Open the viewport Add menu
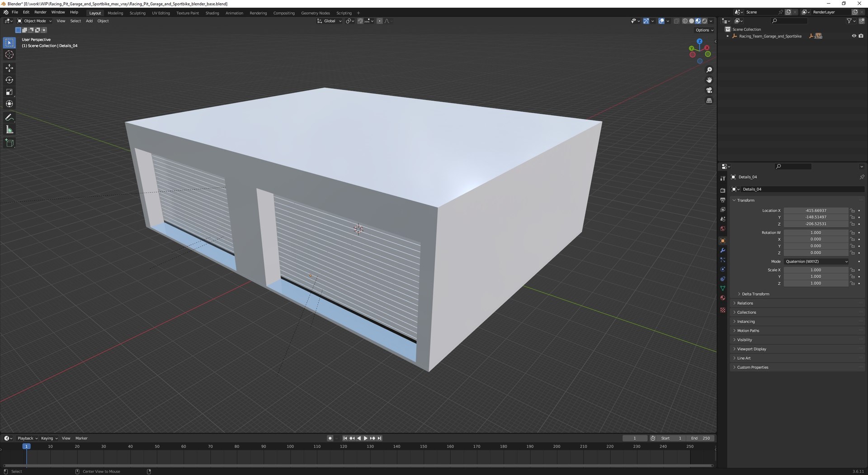This screenshot has height=475, width=868. pyautogui.click(x=89, y=21)
